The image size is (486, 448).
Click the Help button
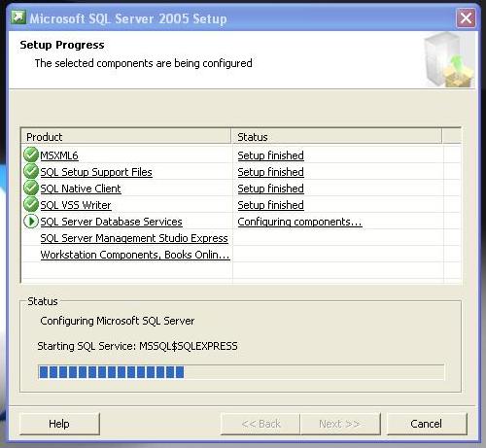[59, 424]
